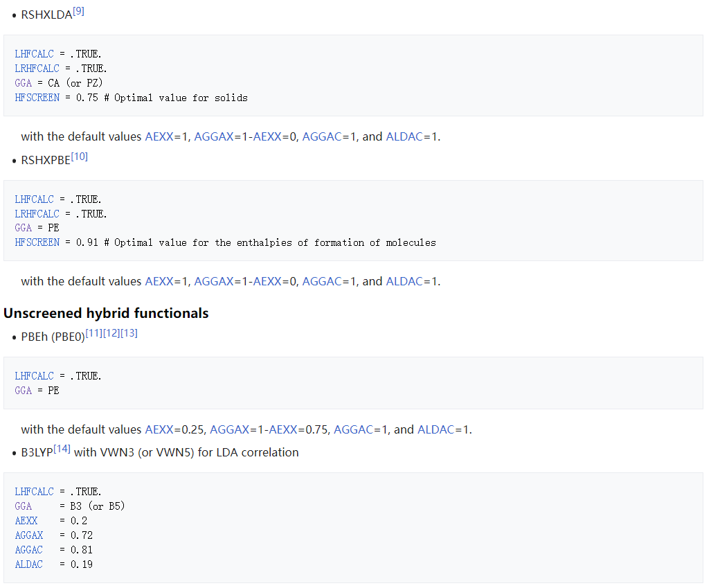Click AGGAX link below the RSHXPBE block
711x588 pixels.
click(x=213, y=281)
